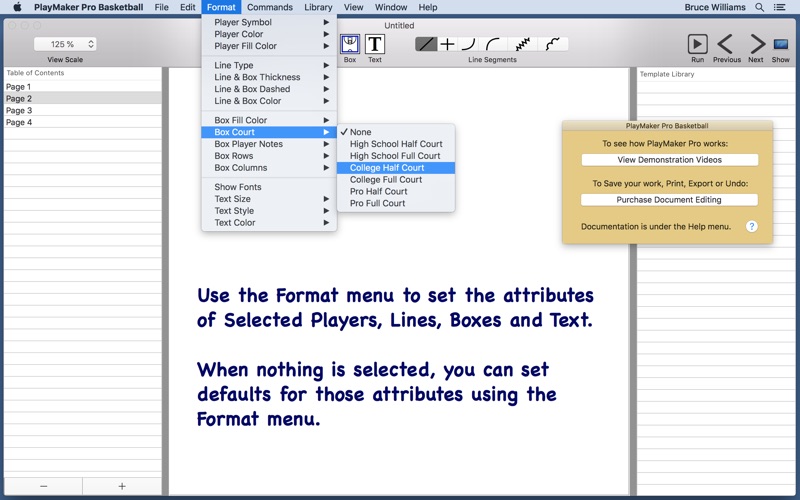
Task: Adjust View Scale stepper arrows
Action: point(91,44)
